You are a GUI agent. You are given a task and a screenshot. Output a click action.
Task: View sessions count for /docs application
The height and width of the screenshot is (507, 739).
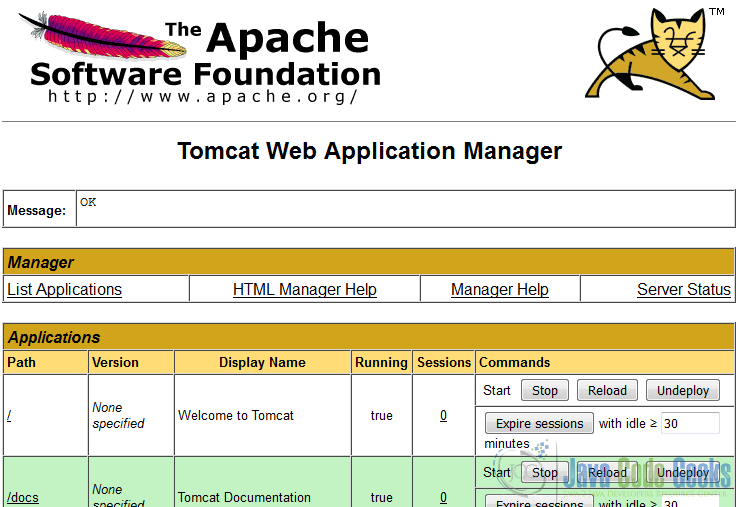point(443,497)
